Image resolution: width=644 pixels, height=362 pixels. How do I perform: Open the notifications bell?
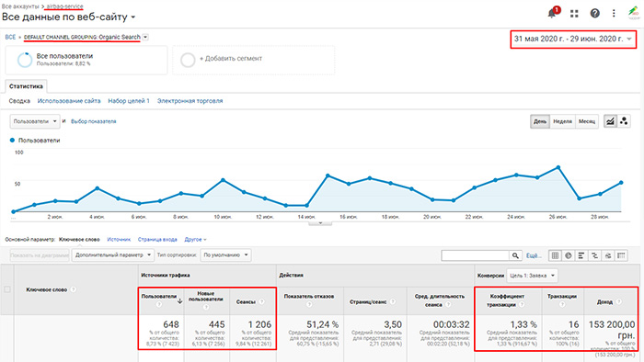553,13
